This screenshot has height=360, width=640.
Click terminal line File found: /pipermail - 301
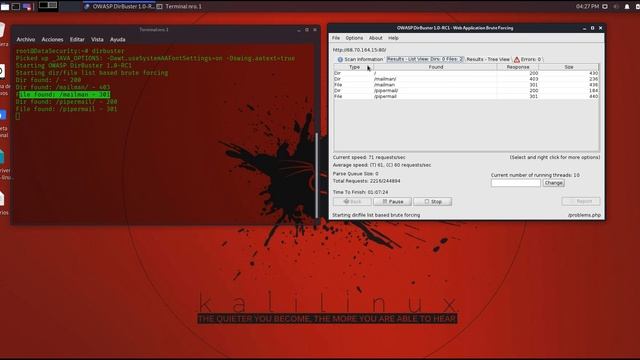click(x=67, y=109)
